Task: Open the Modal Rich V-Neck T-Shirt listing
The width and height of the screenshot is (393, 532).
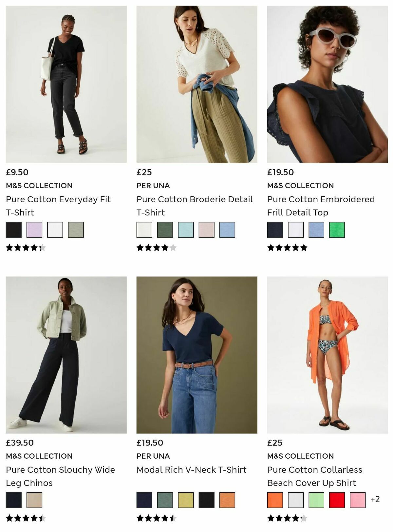Action: 191,469
